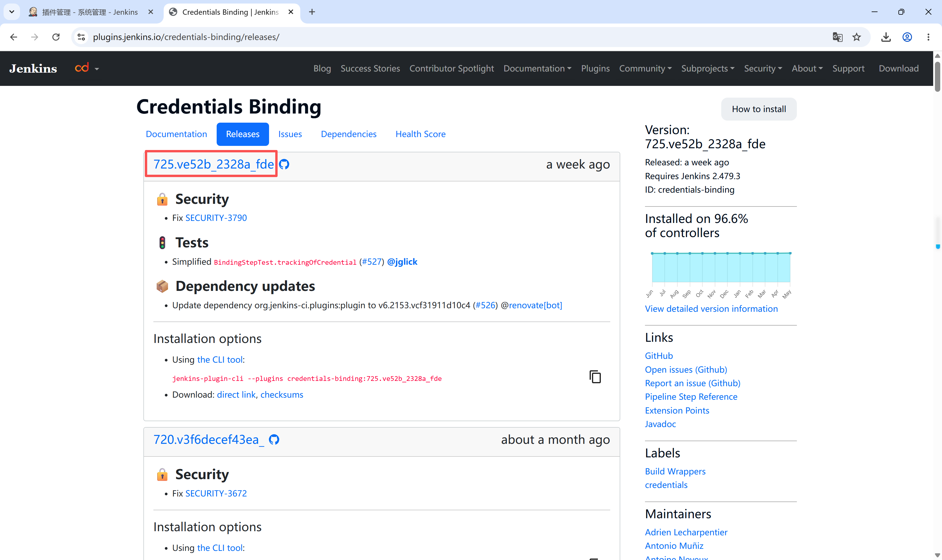Image resolution: width=942 pixels, height=560 pixels.
Task: Open the Blog page
Action: pos(322,69)
